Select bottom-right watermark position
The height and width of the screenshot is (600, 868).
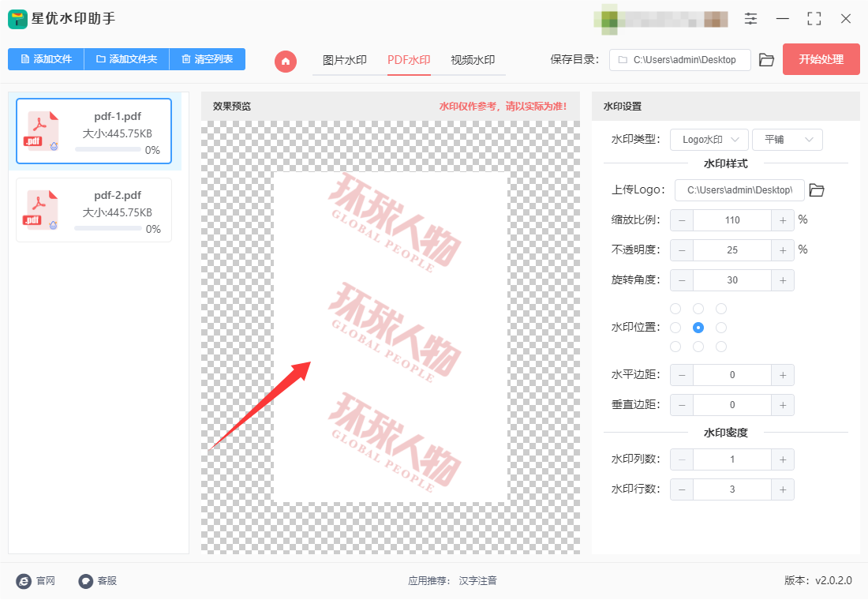coord(720,347)
